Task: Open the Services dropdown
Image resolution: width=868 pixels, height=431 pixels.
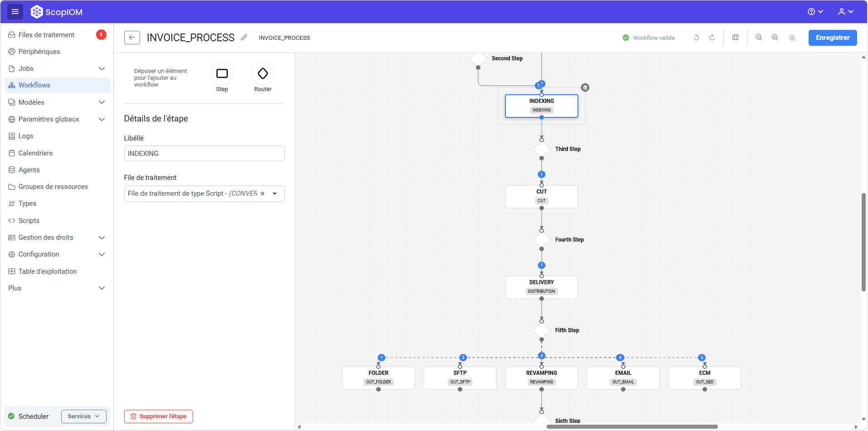Action: coord(84,416)
